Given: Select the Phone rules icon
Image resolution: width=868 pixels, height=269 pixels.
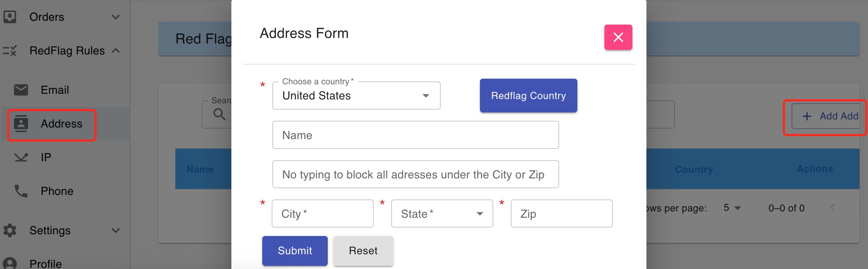Looking at the screenshot, I should tap(21, 191).
